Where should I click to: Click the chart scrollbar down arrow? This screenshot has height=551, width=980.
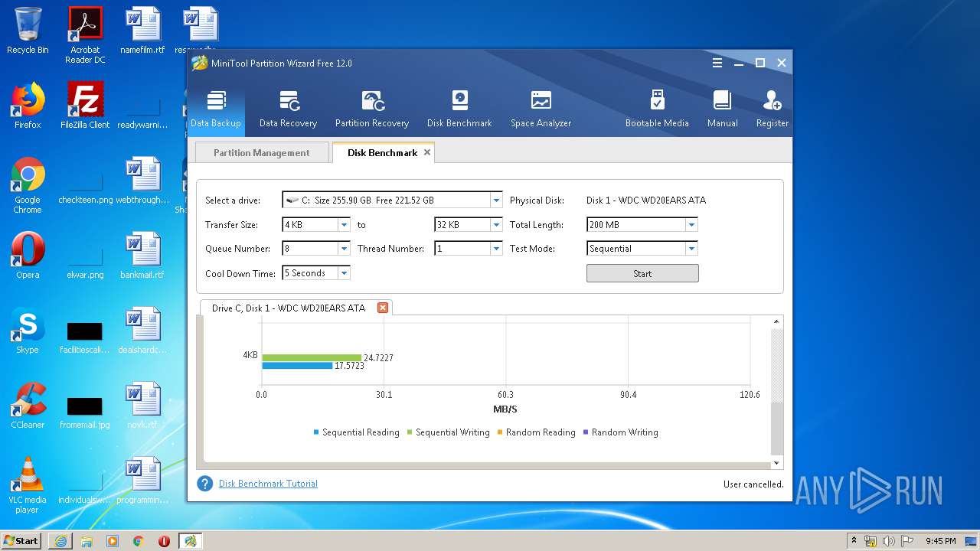[x=777, y=463]
